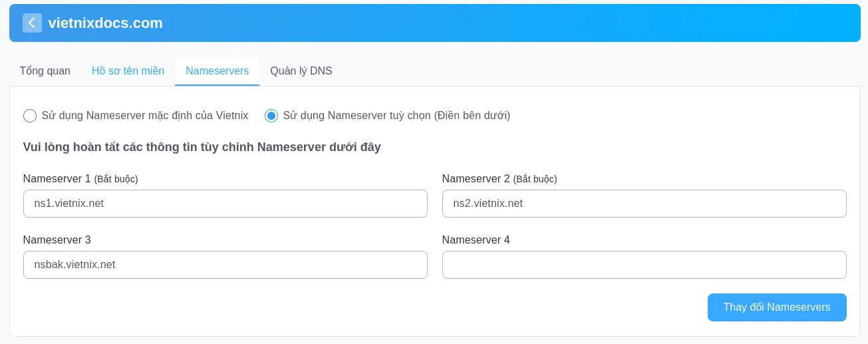
Task: Switch to the Hồ sơ tên miền tab
Action: pyautogui.click(x=128, y=71)
